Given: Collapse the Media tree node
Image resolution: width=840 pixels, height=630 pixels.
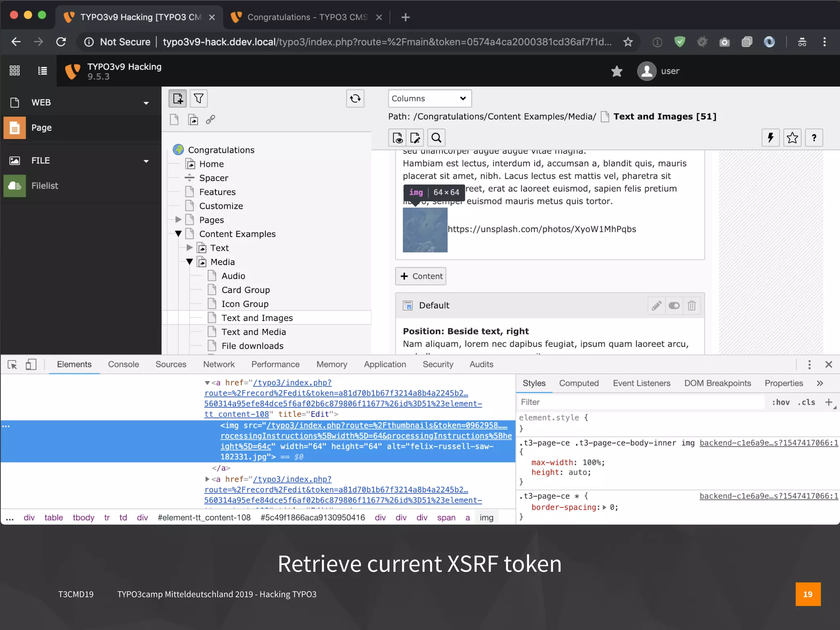Looking at the screenshot, I should tap(189, 262).
